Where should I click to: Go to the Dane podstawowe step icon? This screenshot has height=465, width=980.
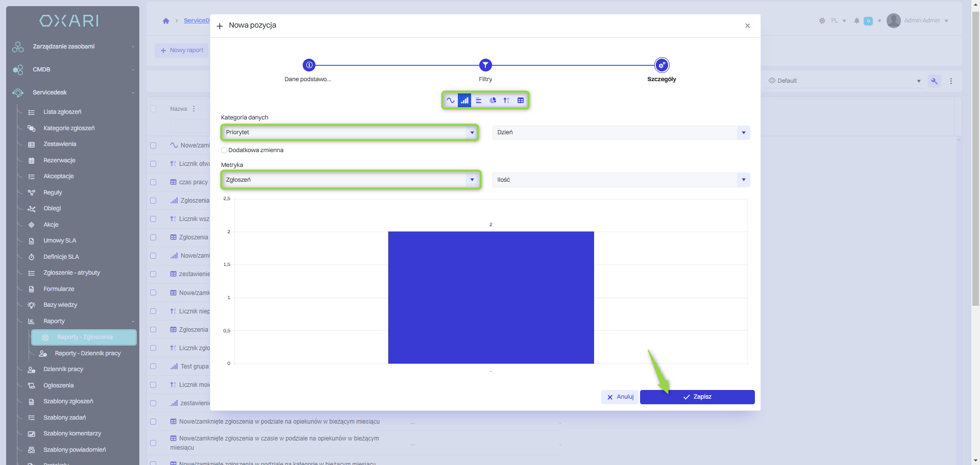[309, 65]
